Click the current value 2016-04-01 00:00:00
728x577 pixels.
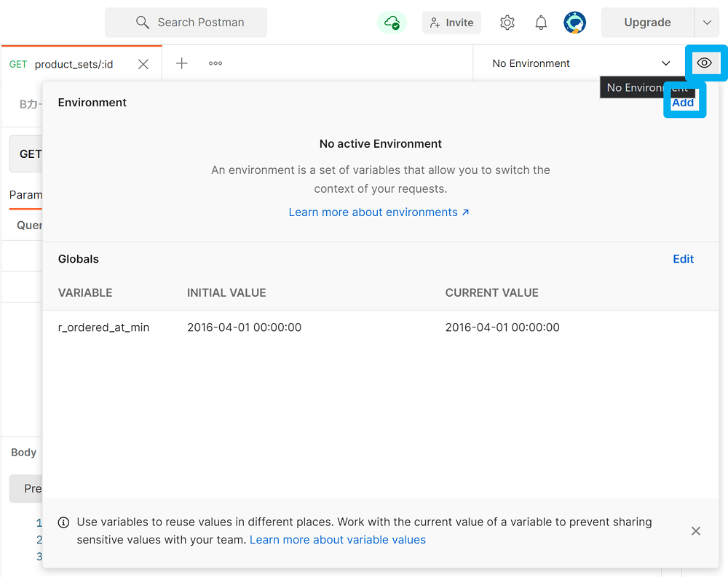click(x=502, y=327)
